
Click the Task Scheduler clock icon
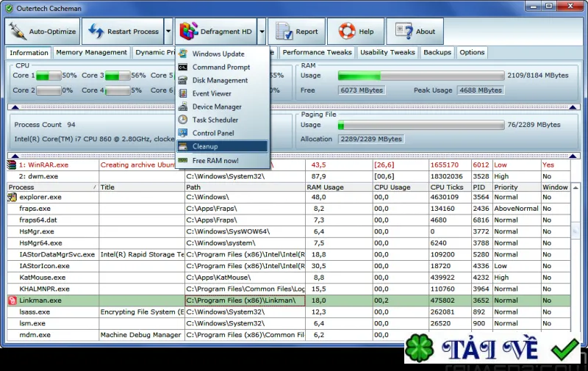click(182, 120)
